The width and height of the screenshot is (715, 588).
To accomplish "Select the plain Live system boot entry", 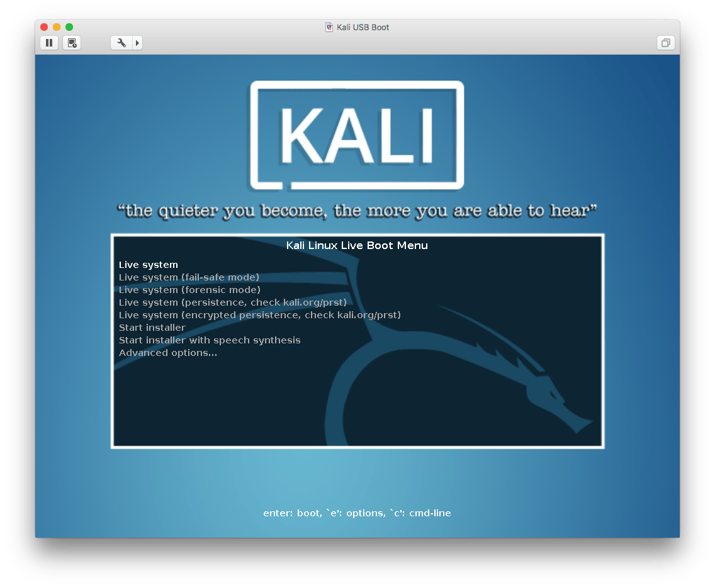I will pos(149,265).
